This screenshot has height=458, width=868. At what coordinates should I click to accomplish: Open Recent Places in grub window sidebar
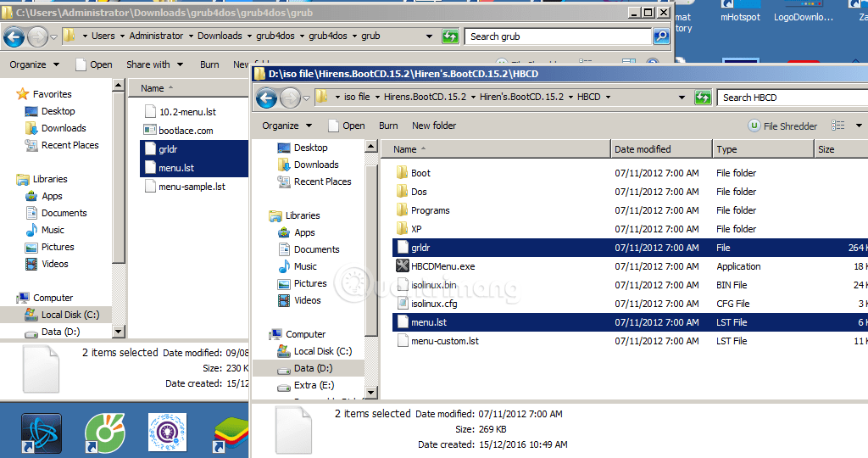click(62, 145)
